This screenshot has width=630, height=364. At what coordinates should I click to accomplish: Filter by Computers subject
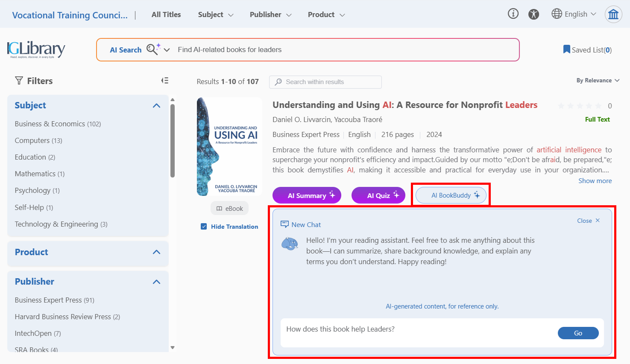[x=38, y=141]
